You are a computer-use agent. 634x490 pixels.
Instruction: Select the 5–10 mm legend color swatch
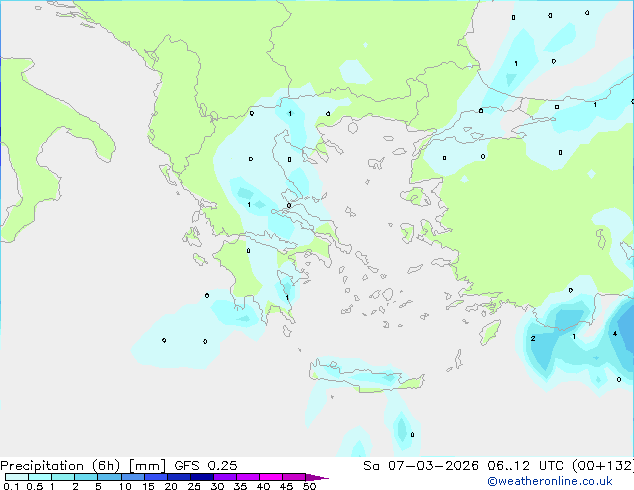point(109,477)
